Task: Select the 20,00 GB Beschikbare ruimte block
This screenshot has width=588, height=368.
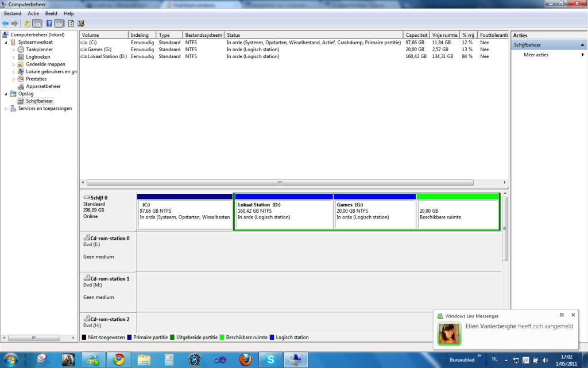Action: [x=458, y=214]
